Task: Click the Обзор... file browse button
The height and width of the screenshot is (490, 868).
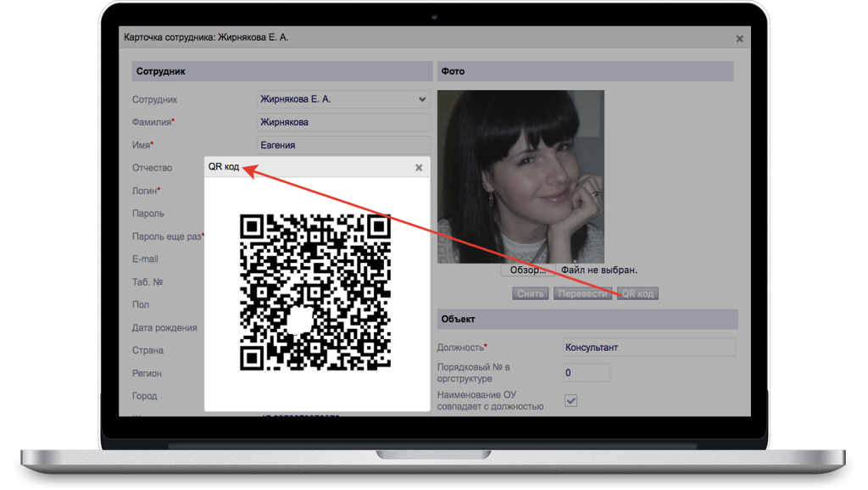Action: [x=528, y=270]
